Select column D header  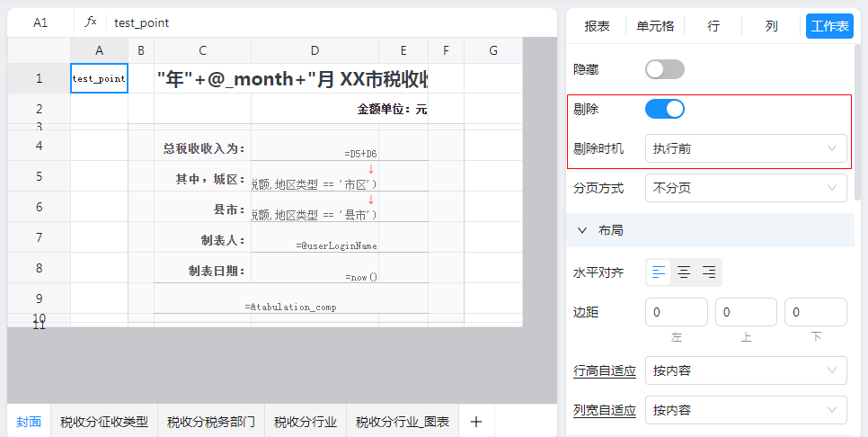[x=314, y=50]
